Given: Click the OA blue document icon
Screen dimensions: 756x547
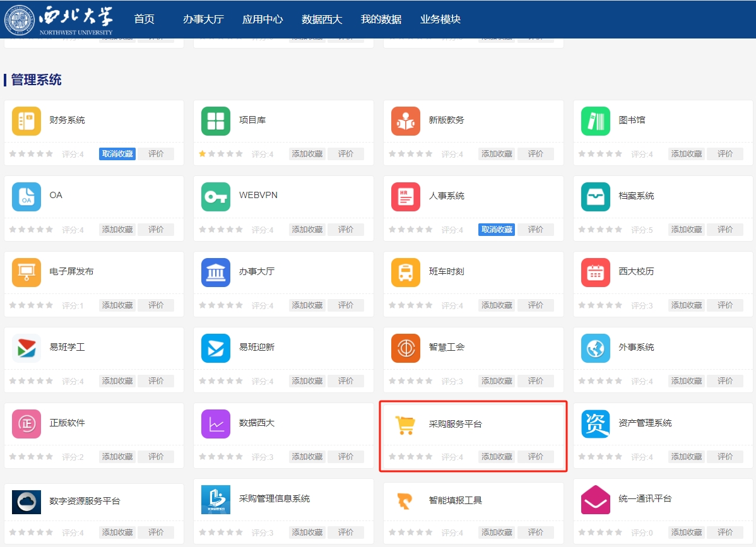Looking at the screenshot, I should 26,197.
